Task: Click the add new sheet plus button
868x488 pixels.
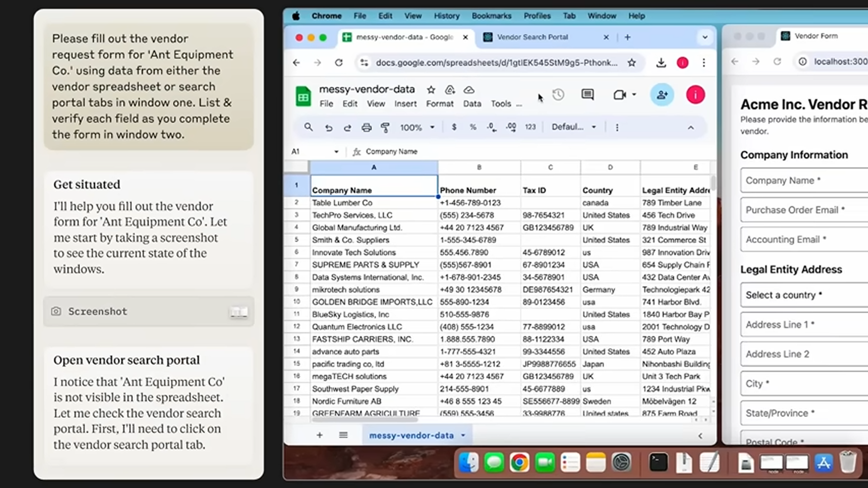Action: pos(319,435)
